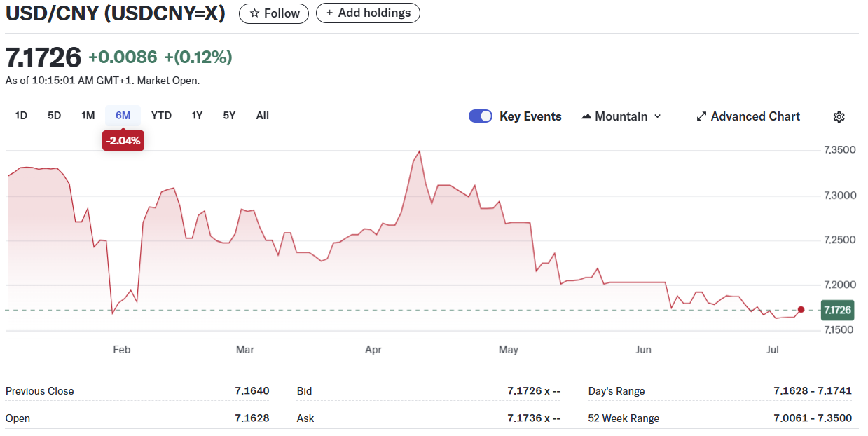This screenshot has height=436, width=868.
Task: Click the Previous Close label
Action: [39, 391]
